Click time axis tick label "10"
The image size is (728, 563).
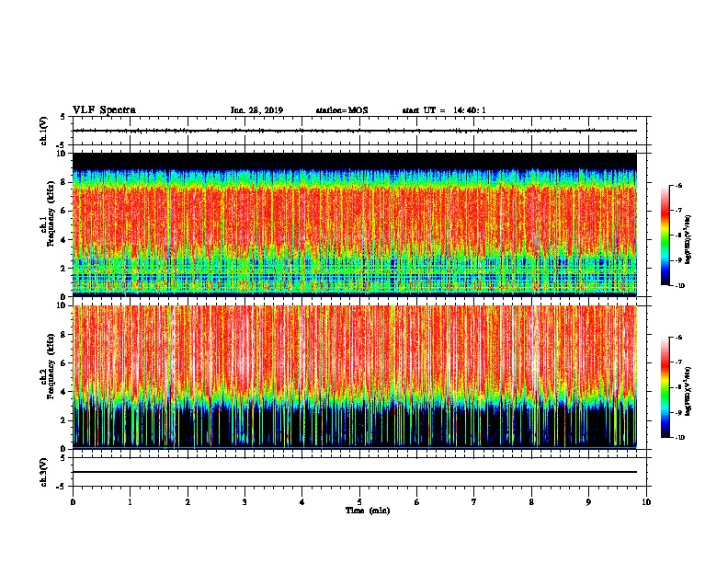click(646, 502)
